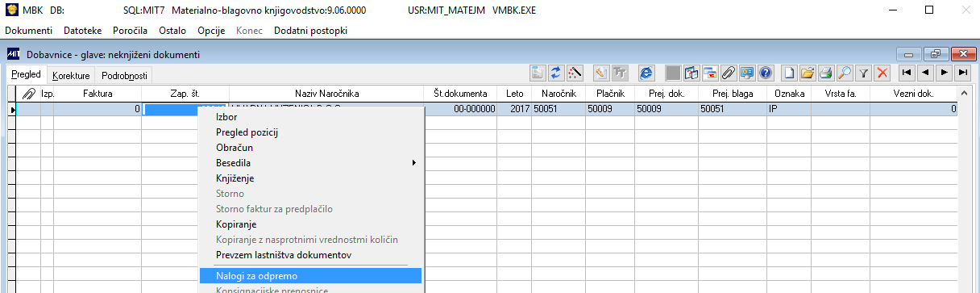Screen dimensions: 980x293
Task: Choose Pregled pozicij from context menu
Action: click(x=310, y=132)
